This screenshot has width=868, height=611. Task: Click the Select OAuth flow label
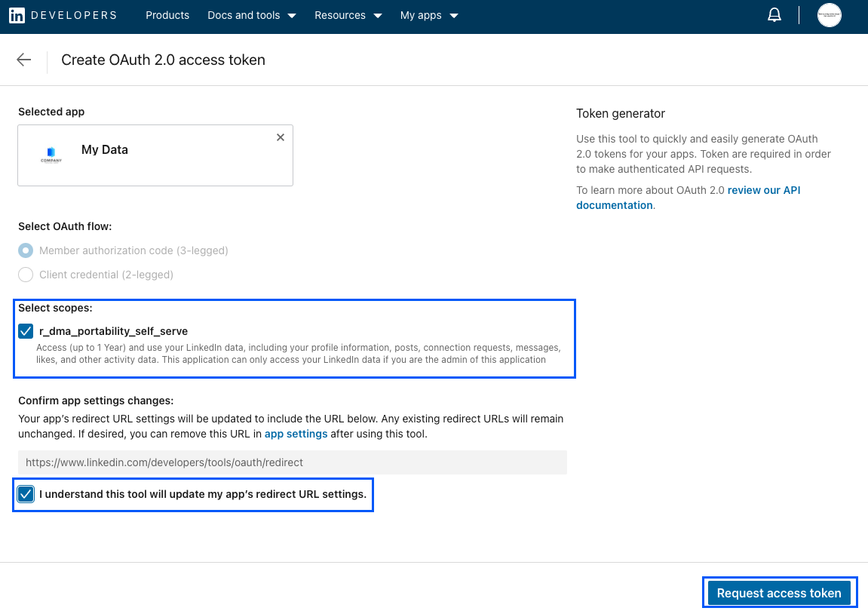[x=65, y=226]
